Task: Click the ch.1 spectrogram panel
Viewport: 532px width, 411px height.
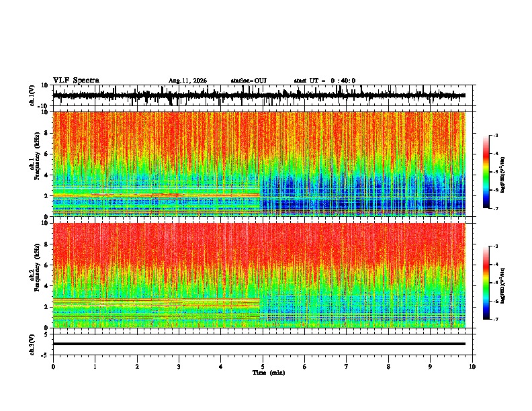Action: 259,164
